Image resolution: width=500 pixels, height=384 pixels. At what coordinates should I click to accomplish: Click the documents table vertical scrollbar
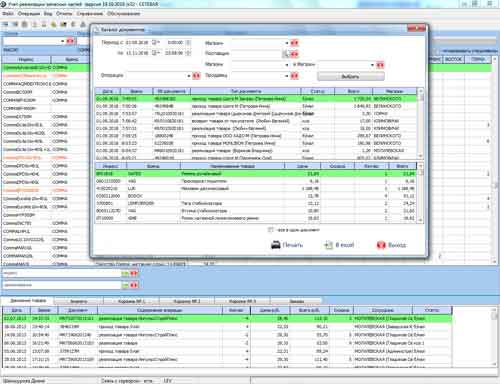(x=421, y=123)
